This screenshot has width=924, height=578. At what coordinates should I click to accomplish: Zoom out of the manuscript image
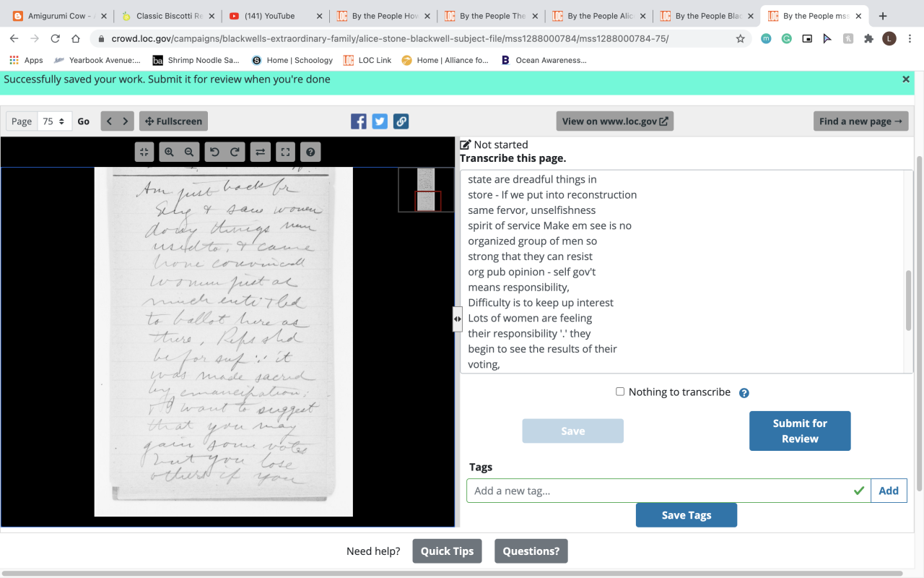[x=189, y=152]
